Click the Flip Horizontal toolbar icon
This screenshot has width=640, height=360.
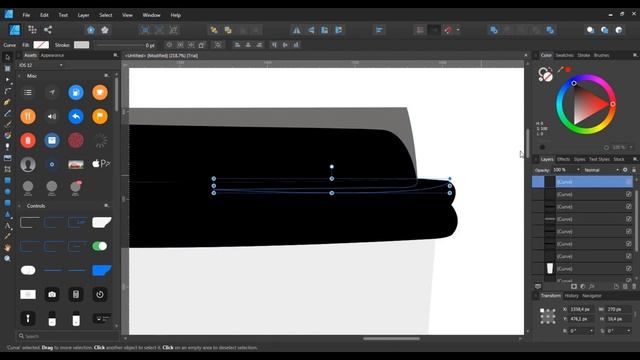tap(296, 30)
